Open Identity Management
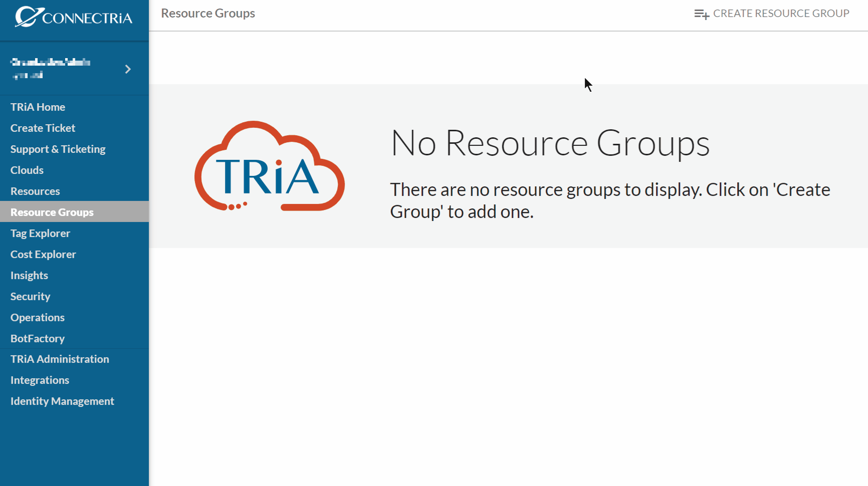The height and width of the screenshot is (486, 868). tap(74, 401)
